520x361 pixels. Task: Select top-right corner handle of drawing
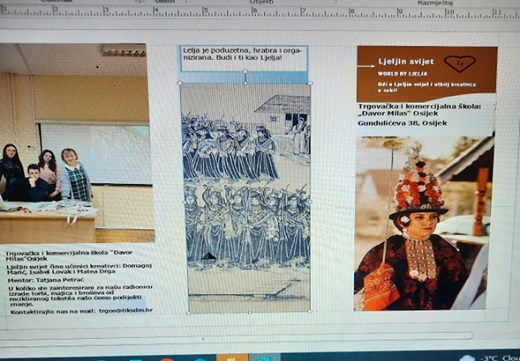point(310,82)
